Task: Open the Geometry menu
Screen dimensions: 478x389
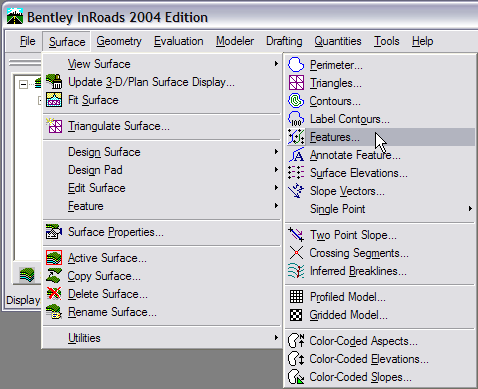Action: coord(119,41)
